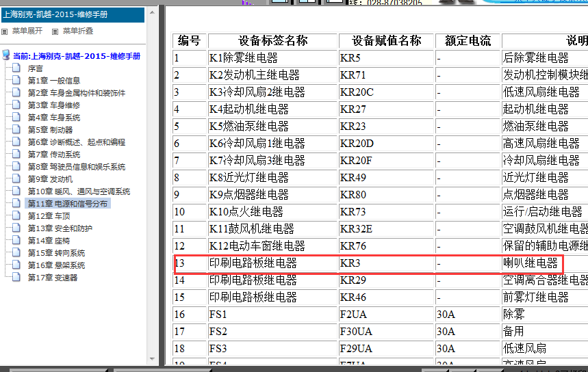Open 第7章 传动系统
The height and width of the screenshot is (372, 588).
click(x=54, y=155)
